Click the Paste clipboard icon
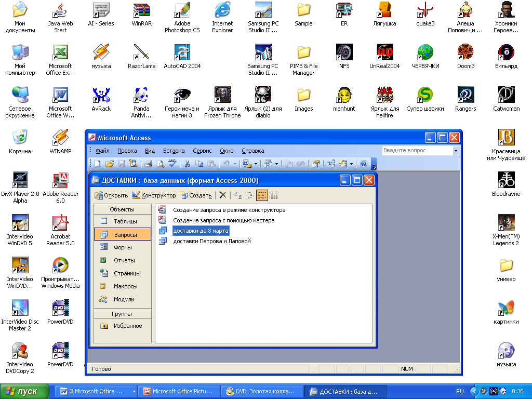Image resolution: width=532 pixels, height=399 pixels. tap(211, 164)
